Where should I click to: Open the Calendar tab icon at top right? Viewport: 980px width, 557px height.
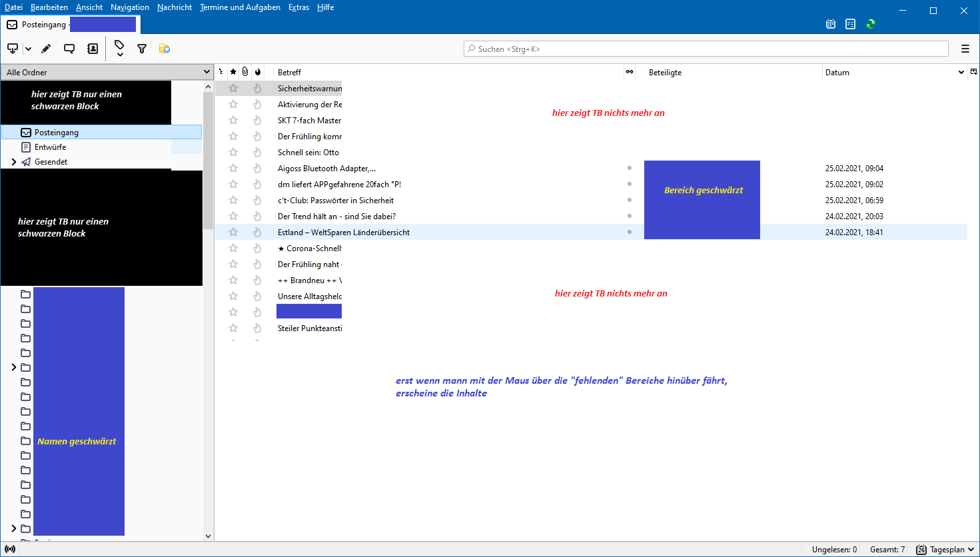831,24
